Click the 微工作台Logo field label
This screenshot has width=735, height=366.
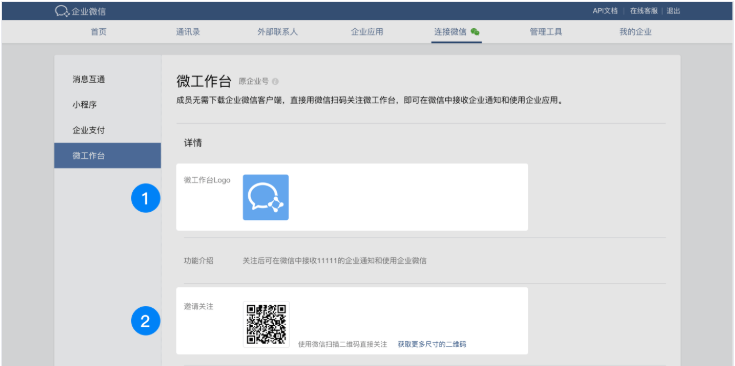207,180
